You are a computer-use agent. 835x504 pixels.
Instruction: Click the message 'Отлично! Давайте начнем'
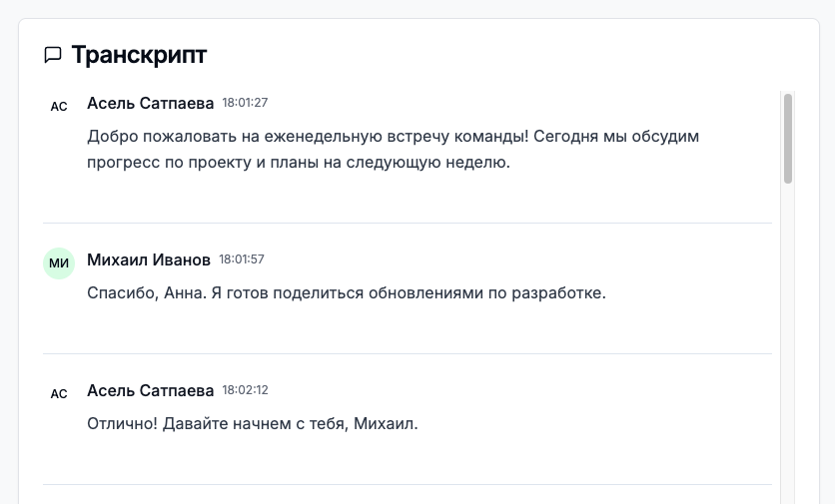252,423
